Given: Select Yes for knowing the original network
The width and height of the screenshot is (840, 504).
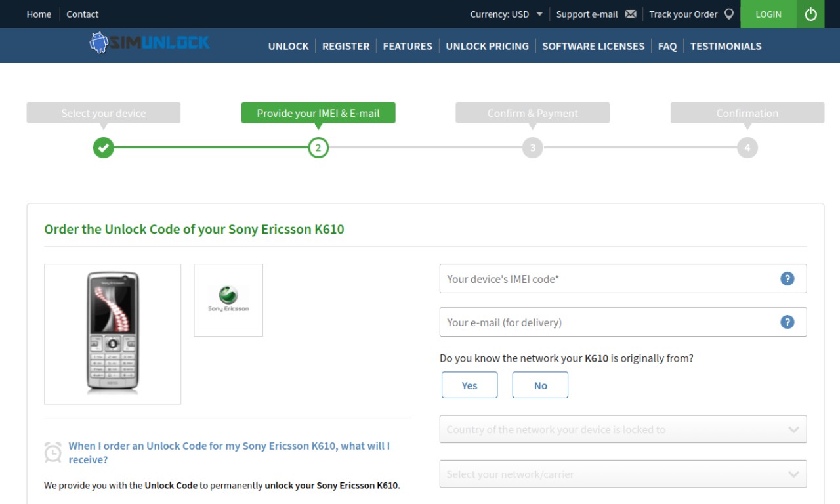Looking at the screenshot, I should 469,385.
